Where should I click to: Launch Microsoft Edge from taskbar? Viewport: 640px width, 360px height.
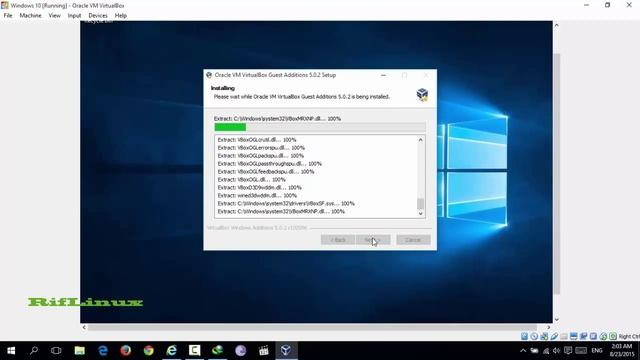[102, 351]
